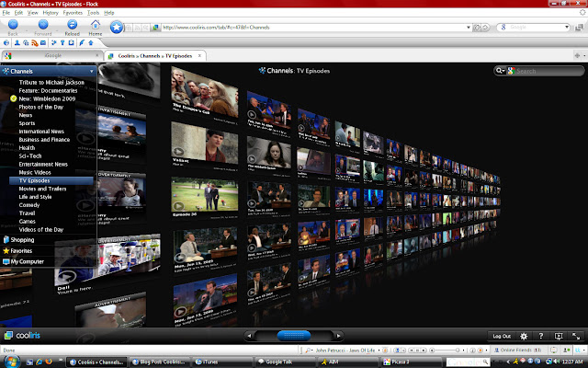This screenshot has width=588, height=368.
Task: Open the Favorites menu
Action: pos(73,12)
